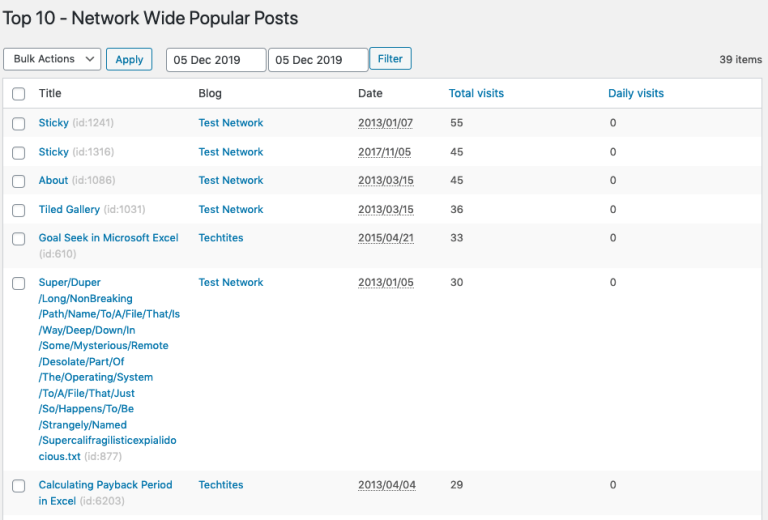Click the date 2017/11/05
Viewport: 768px width, 520px height.
384,152
